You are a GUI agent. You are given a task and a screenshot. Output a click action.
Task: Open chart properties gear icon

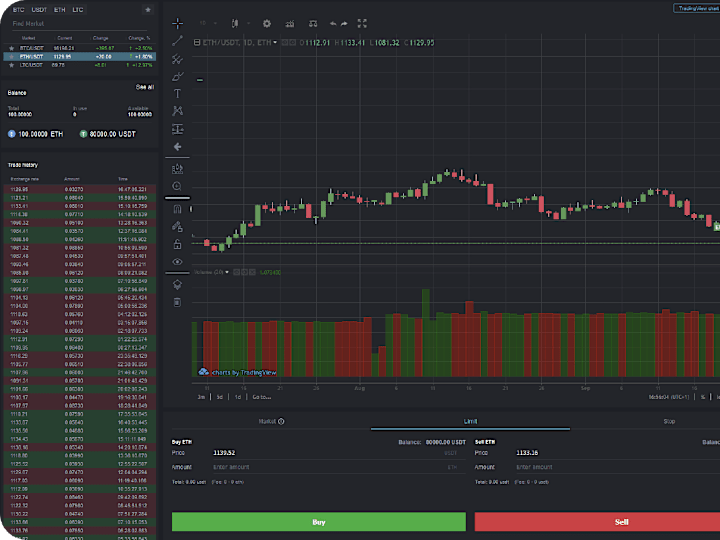tap(267, 23)
